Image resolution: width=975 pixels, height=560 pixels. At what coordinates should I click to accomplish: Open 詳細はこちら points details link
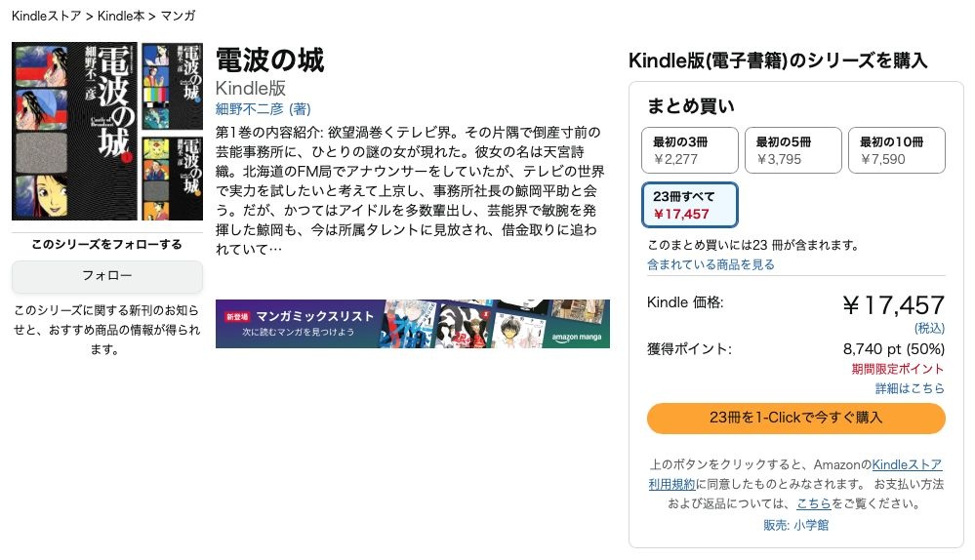coord(910,388)
